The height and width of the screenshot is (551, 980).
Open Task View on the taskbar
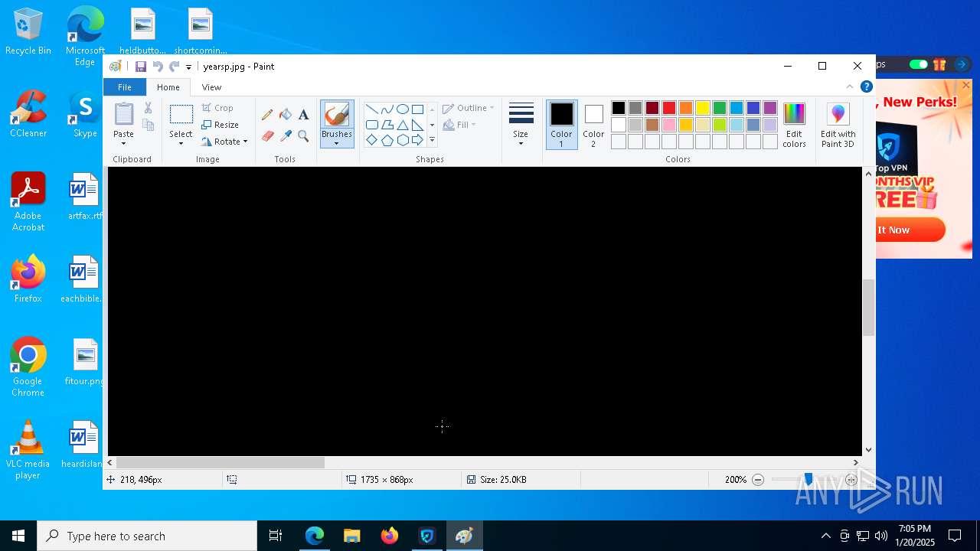click(276, 536)
